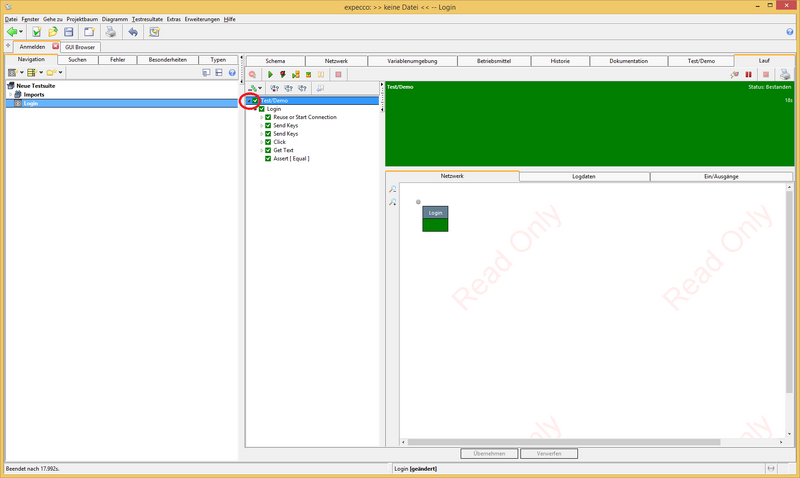Select the Login block in network diagram
This screenshot has width=800, height=478.
coord(435,218)
